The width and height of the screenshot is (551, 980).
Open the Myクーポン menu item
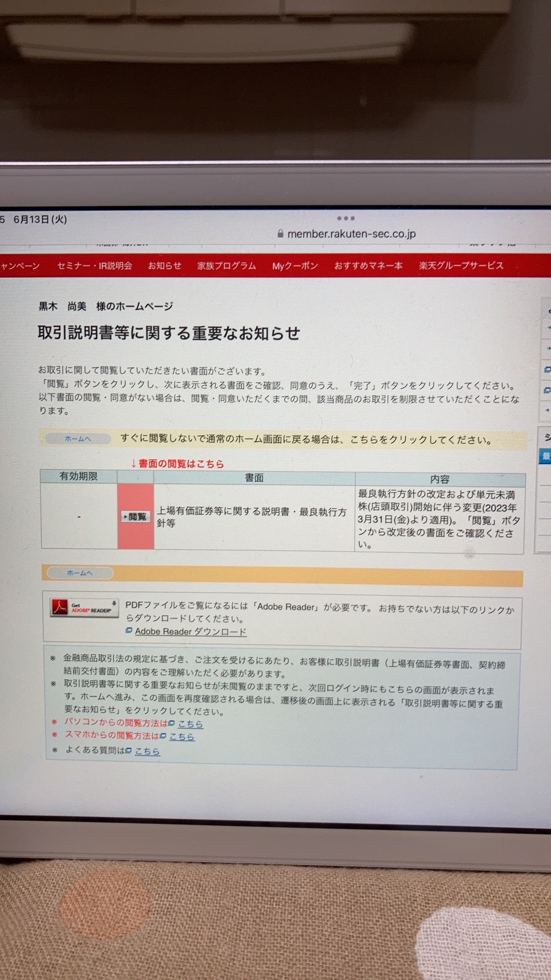tap(295, 266)
